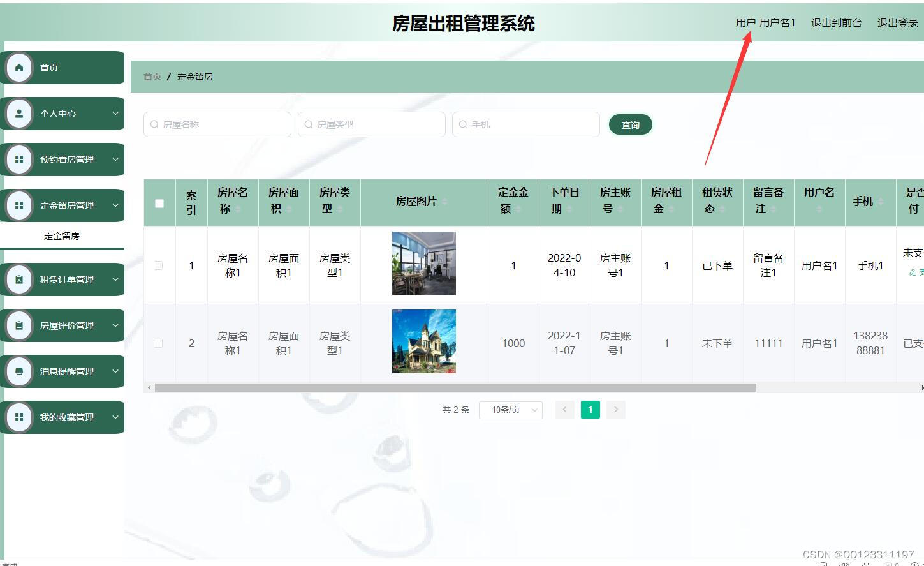Viewport: 924px width, 566px height.
Task: Sort by 房屋名称 column arrows
Action: 238,209
